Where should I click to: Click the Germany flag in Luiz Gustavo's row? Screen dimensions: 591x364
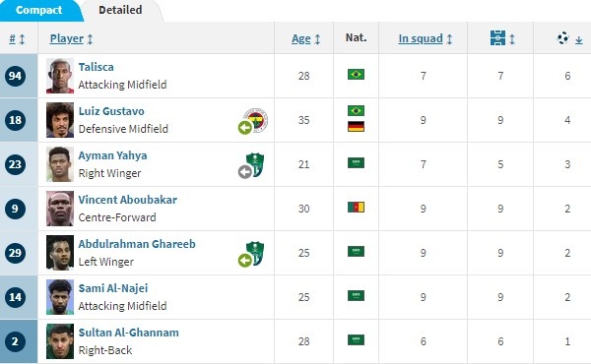coord(356,127)
